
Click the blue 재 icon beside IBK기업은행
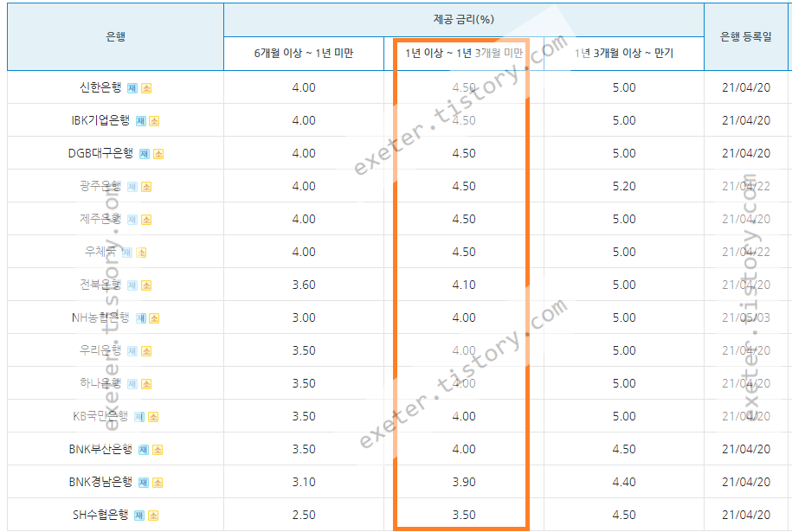140,121
